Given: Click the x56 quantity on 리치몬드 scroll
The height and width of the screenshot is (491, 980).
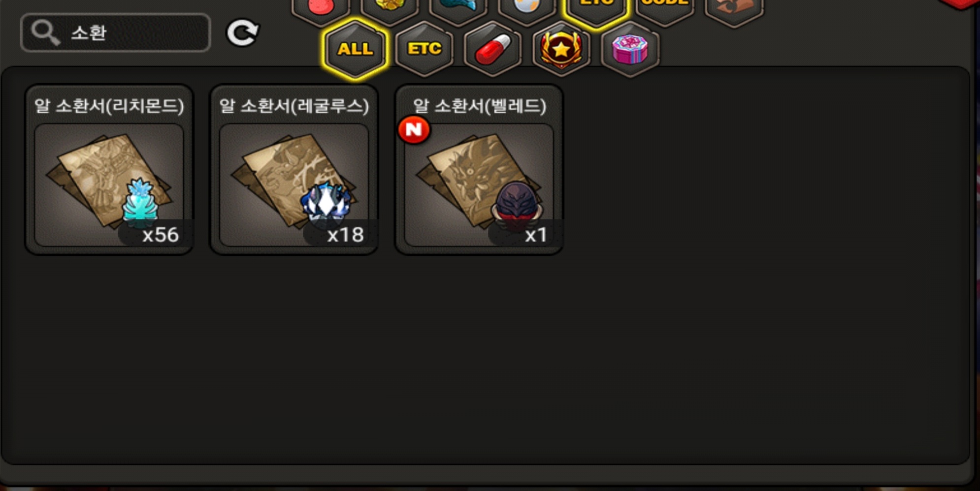Looking at the screenshot, I should [x=161, y=235].
